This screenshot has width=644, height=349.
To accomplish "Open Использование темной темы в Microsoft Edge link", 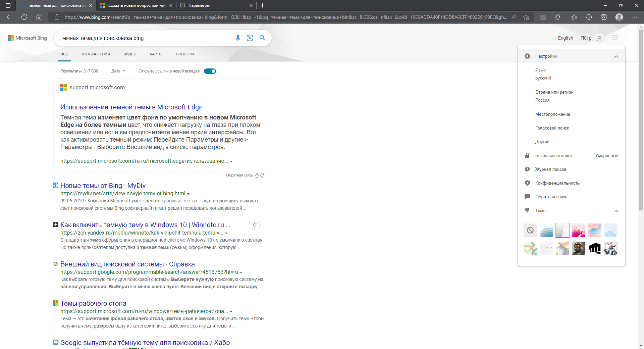I will click(x=131, y=107).
